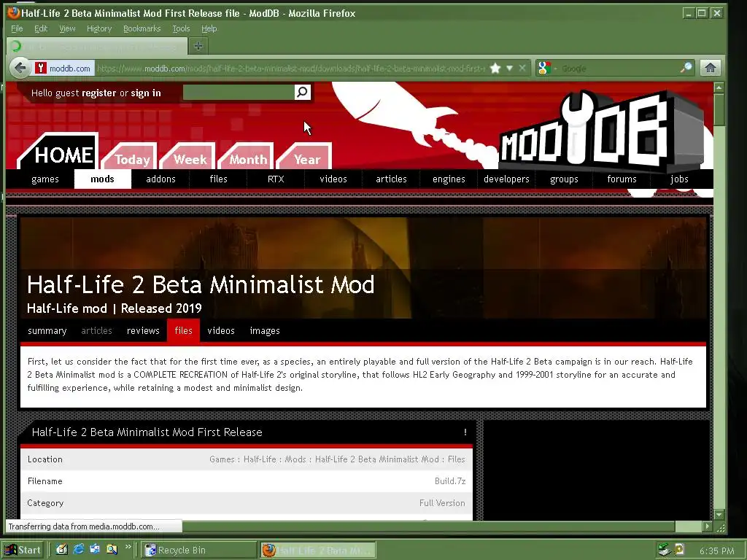Focus the ModDB site search field
Image resolution: width=747 pixels, height=560 pixels.
click(x=239, y=92)
